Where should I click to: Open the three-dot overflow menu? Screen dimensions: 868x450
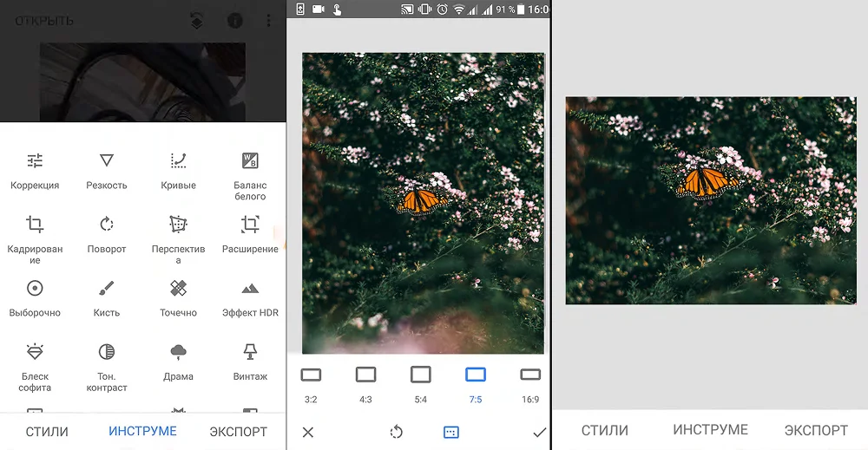tap(268, 21)
